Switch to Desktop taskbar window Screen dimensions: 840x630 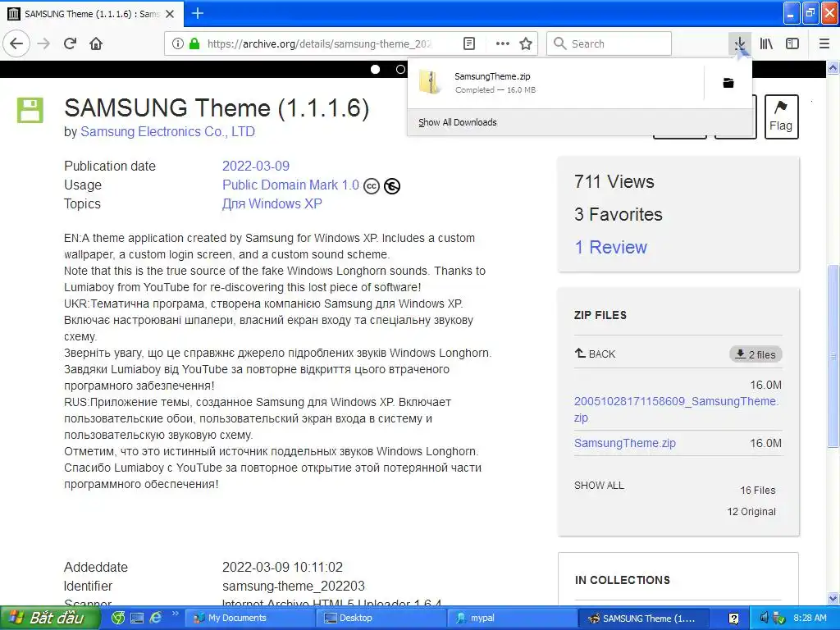point(382,618)
